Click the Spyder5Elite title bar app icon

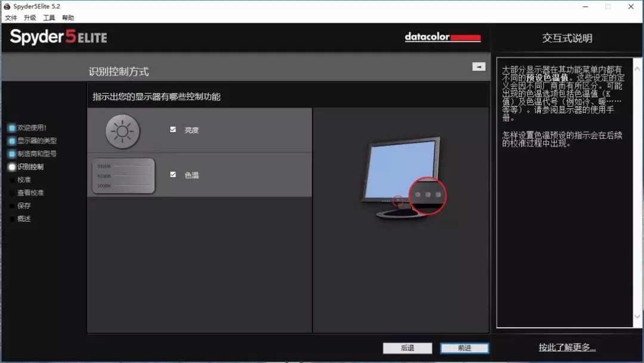coord(7,6)
